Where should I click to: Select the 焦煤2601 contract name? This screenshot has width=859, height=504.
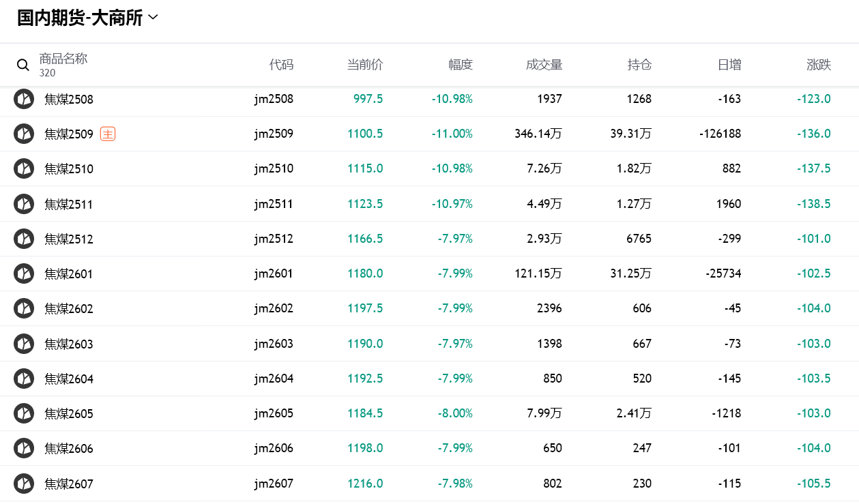point(69,274)
